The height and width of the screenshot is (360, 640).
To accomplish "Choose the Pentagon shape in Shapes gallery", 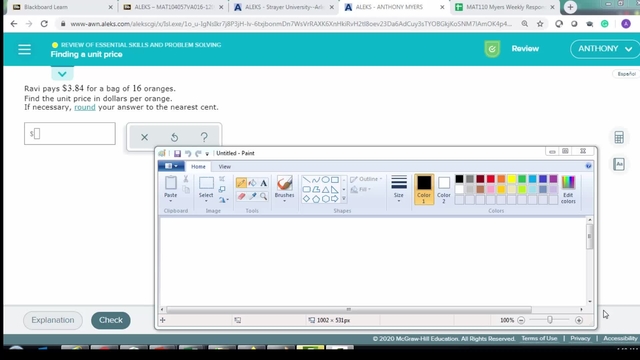I will tap(316, 199).
